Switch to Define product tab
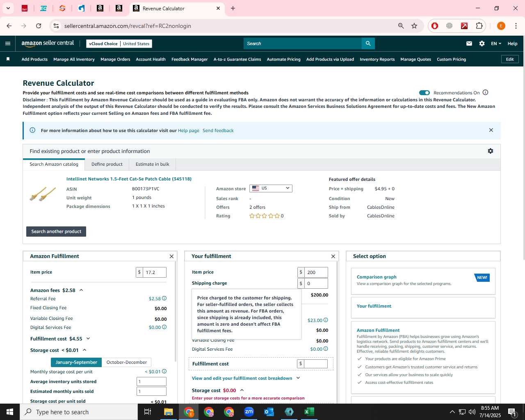 107,164
